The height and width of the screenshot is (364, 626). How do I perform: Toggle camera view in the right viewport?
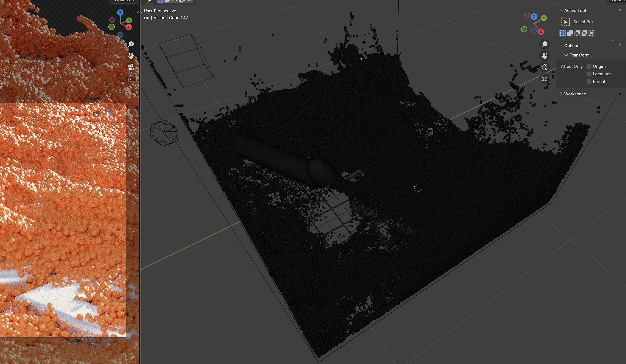coord(544,67)
